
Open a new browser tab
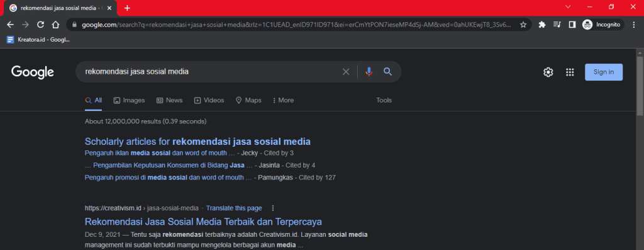127,8
